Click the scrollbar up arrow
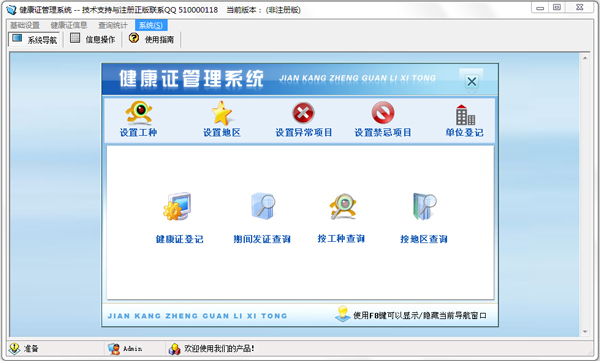 (585, 58)
